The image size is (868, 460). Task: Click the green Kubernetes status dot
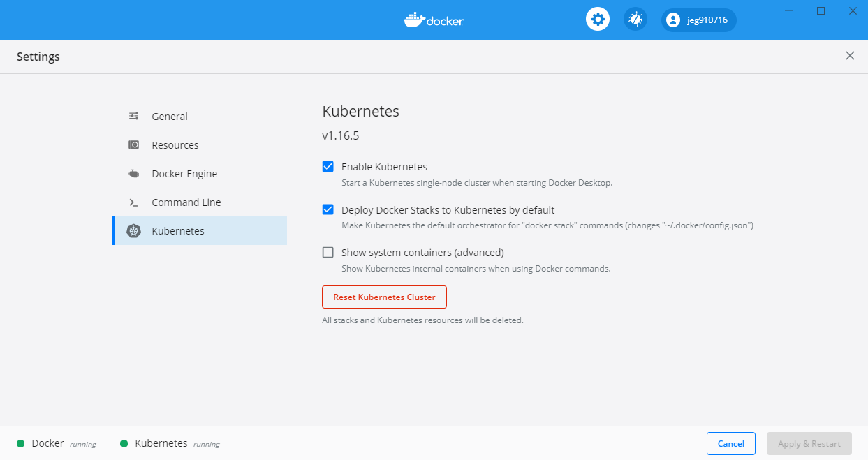(124, 443)
